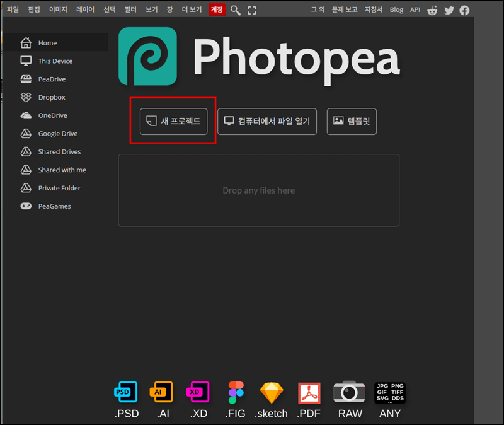Screen dimensions: 504x425
Task: Click the 템플릿 button
Action: point(352,121)
